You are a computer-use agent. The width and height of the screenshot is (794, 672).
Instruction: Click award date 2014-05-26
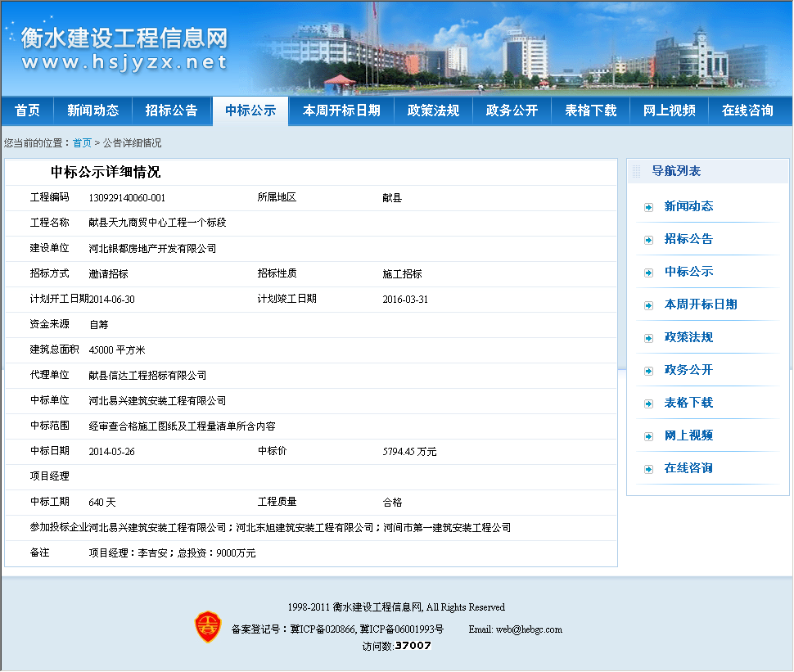coord(112,452)
